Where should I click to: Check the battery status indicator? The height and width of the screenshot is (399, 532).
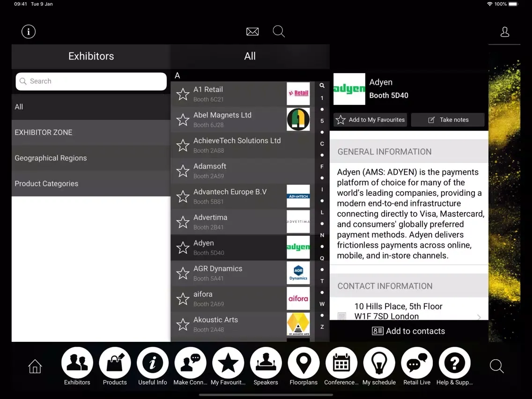pos(513,4)
